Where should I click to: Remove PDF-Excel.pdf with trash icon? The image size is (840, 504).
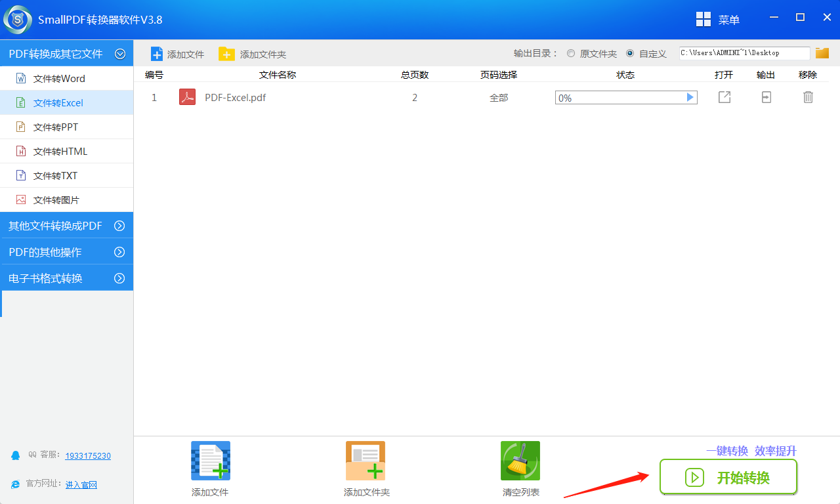808,97
